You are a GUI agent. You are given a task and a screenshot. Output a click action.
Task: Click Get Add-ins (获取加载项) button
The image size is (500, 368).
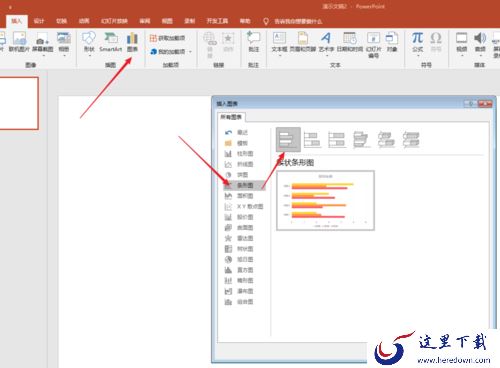(x=168, y=38)
